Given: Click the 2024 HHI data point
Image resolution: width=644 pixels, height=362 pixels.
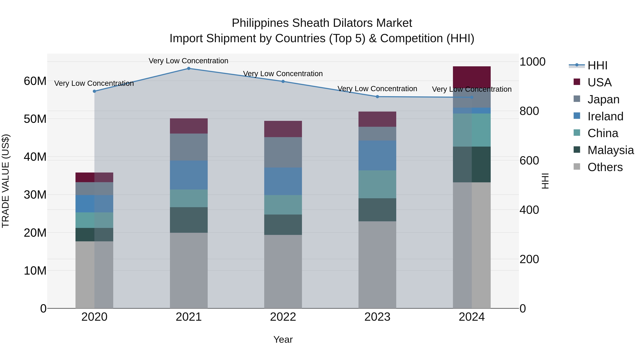Looking at the screenshot, I should coord(472,97).
